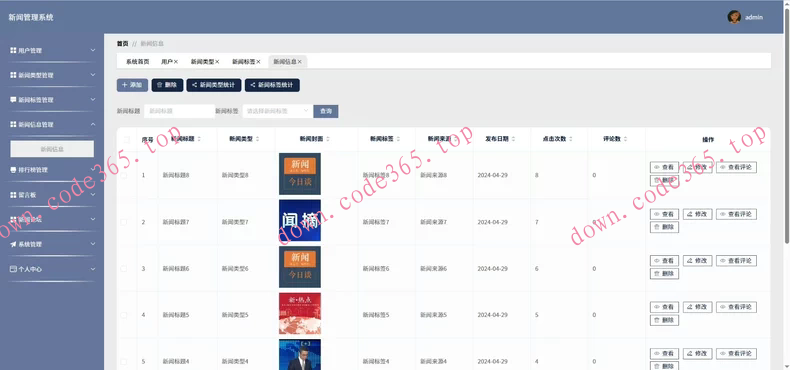Open cover image of row 新闻标题7
790x370 pixels.
coord(300,220)
